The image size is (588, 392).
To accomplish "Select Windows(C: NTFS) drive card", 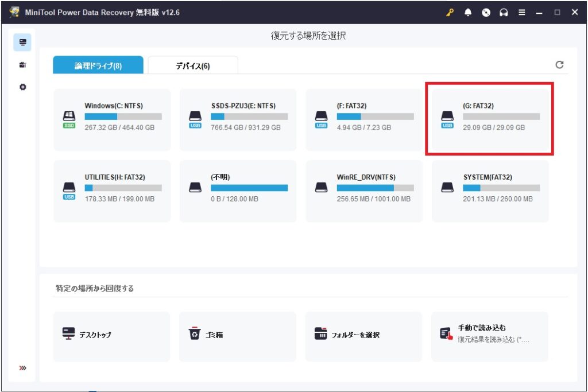I will pos(112,119).
